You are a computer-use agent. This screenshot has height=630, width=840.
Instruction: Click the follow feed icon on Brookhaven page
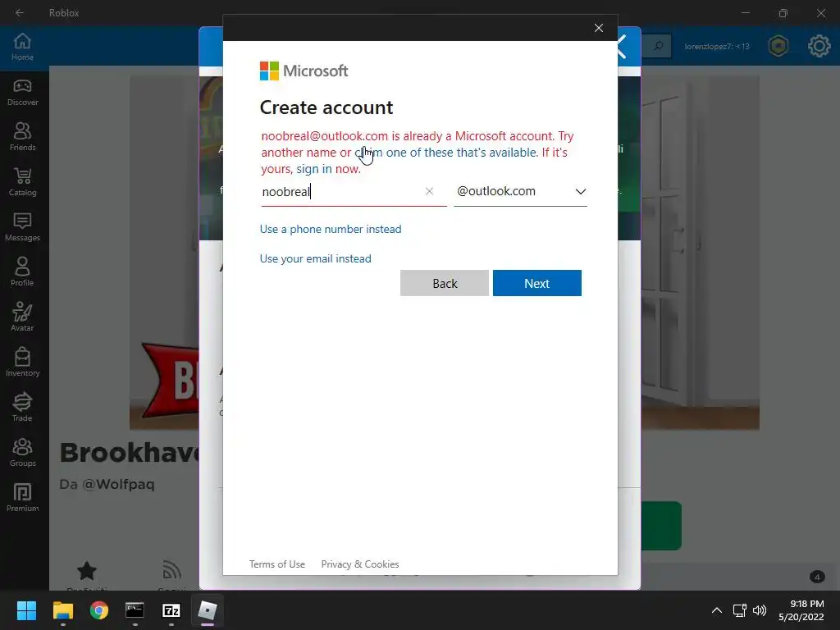(x=171, y=571)
